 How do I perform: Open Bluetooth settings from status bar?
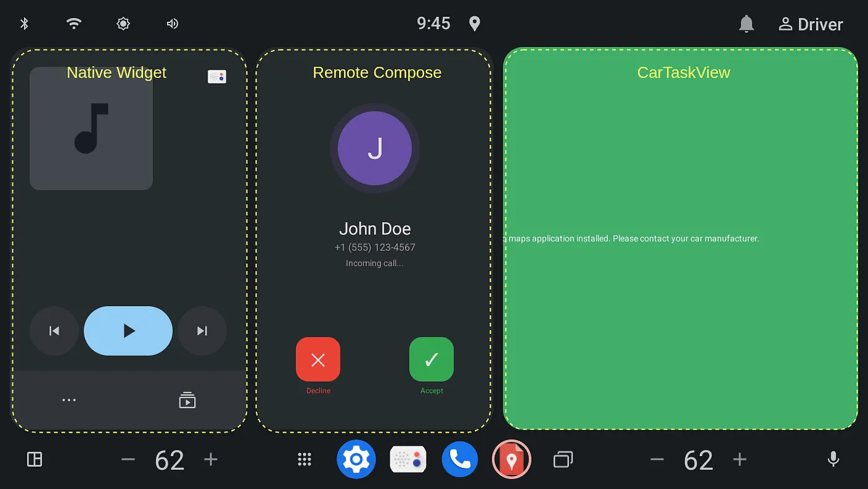pos(25,24)
